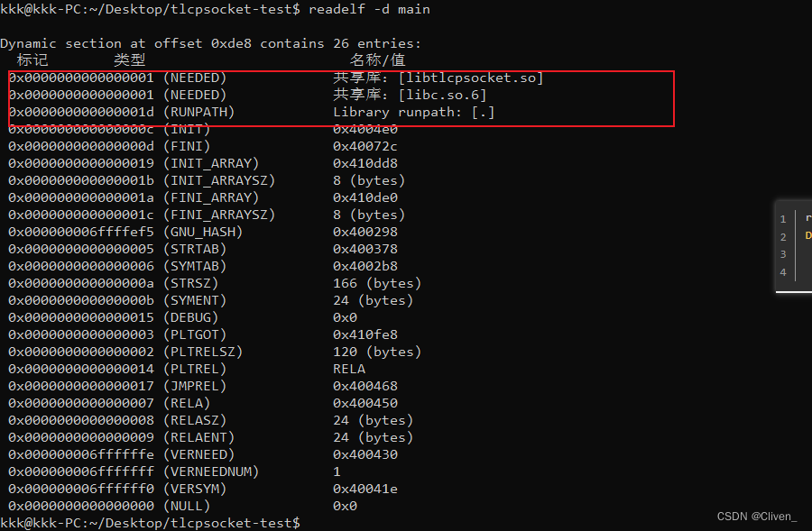Select the RUNPATH type entry
The image size is (812, 531).
(x=198, y=112)
